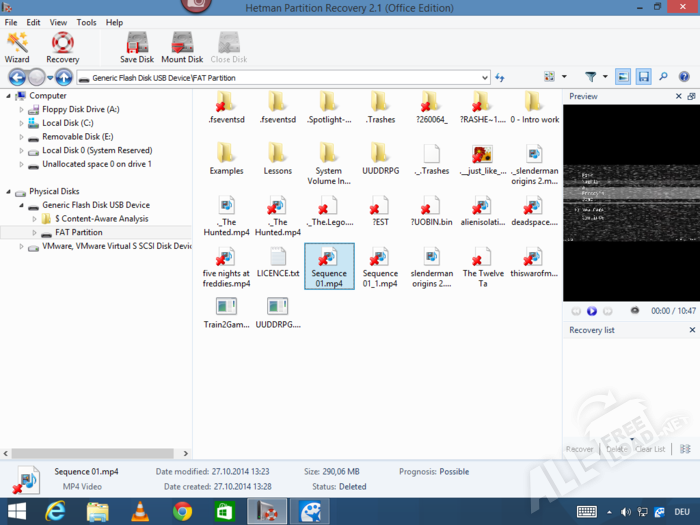Select FAT Partition in the tree

tap(79, 232)
